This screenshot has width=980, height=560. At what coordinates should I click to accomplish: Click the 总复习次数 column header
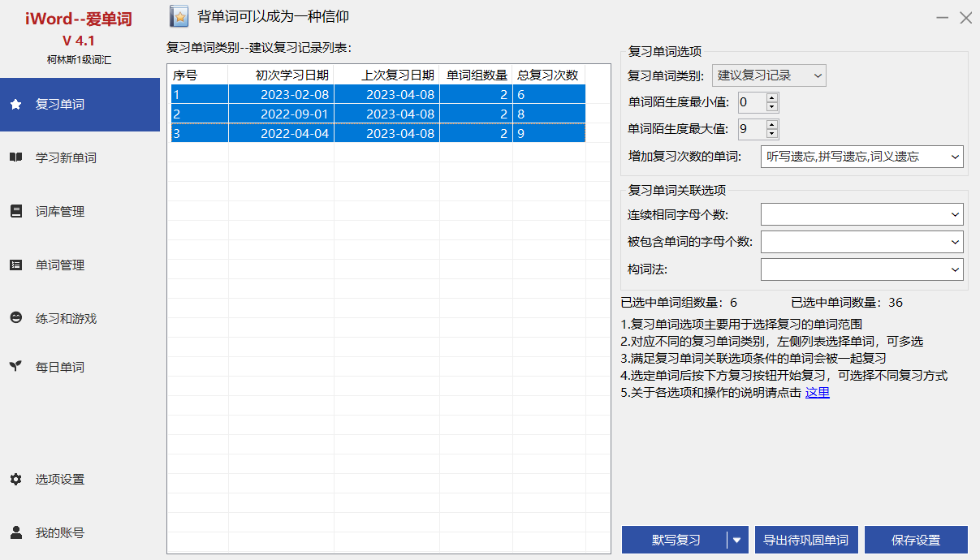(x=548, y=75)
